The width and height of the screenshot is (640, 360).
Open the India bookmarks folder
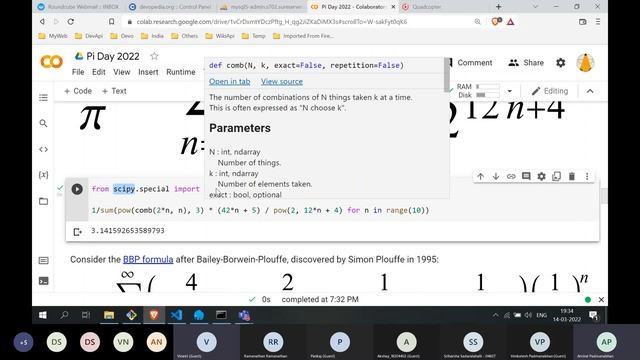152,36
